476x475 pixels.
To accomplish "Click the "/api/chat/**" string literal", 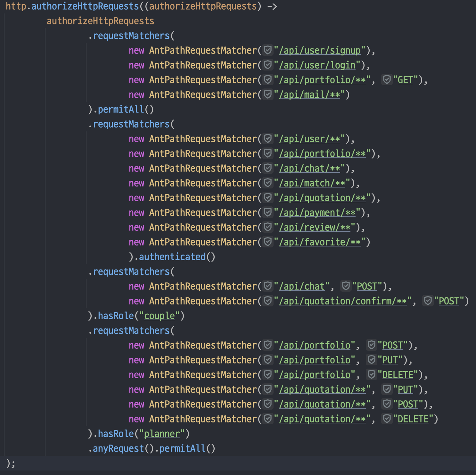I will click(x=309, y=168).
